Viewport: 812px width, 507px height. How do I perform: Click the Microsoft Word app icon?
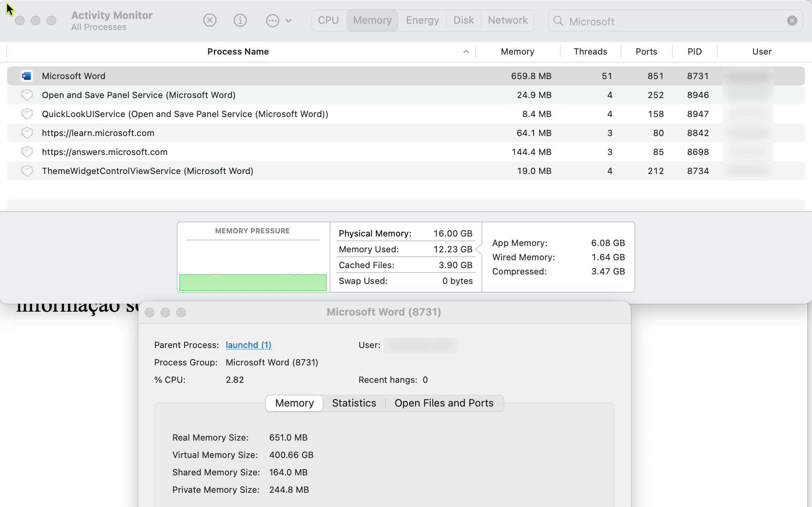coord(27,76)
